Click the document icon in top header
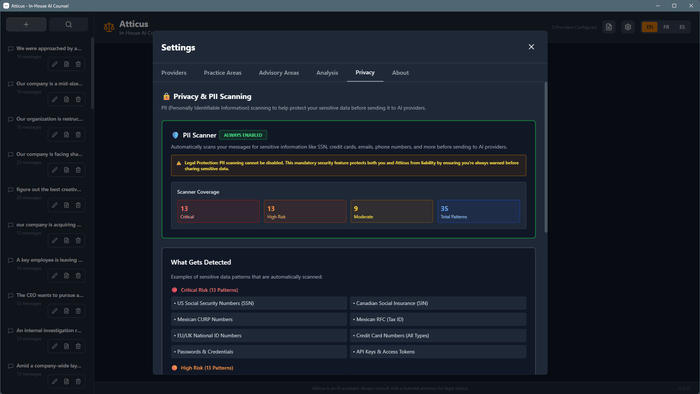The height and width of the screenshot is (394, 700). coord(609,27)
